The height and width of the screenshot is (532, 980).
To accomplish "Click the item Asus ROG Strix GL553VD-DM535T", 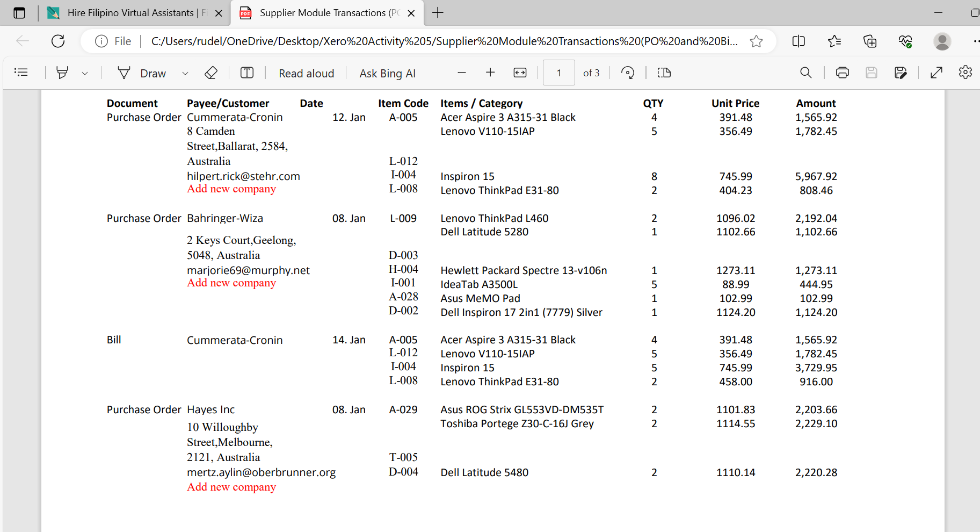I will (x=522, y=409).
